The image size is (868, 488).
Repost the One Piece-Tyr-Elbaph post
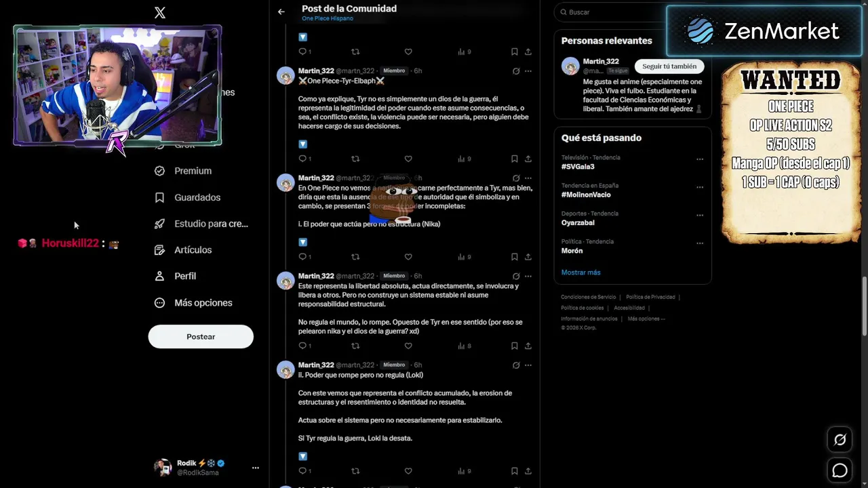(355, 159)
